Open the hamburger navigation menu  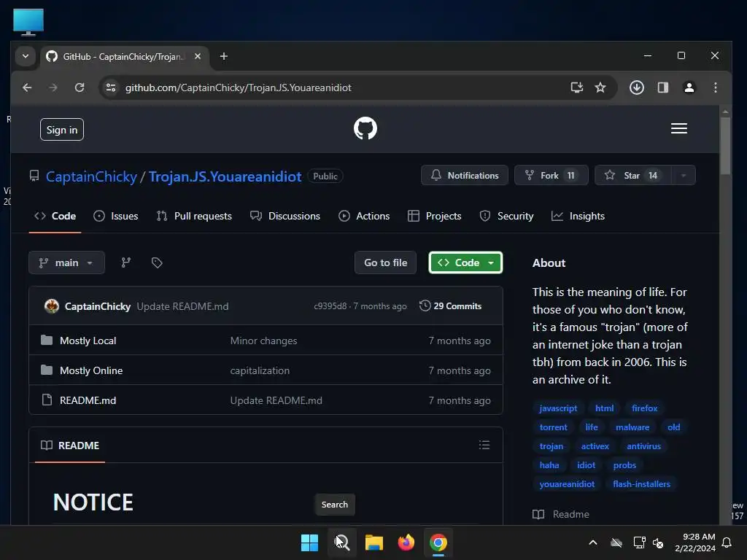pos(679,128)
